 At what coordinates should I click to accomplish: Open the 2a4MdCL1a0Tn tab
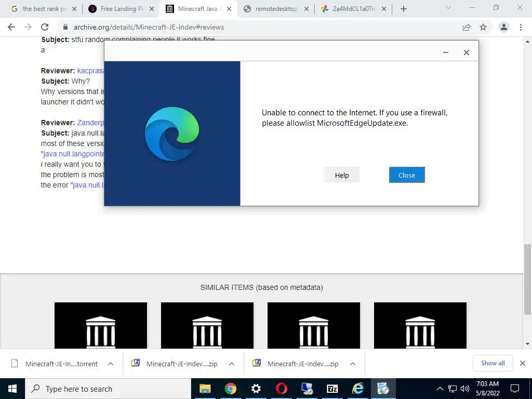(x=353, y=9)
